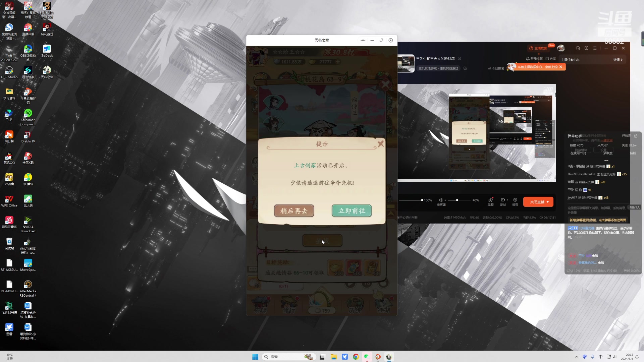644x362 pixels.
Task: Open 迅雷 desktop shortcut
Action: coord(9,330)
